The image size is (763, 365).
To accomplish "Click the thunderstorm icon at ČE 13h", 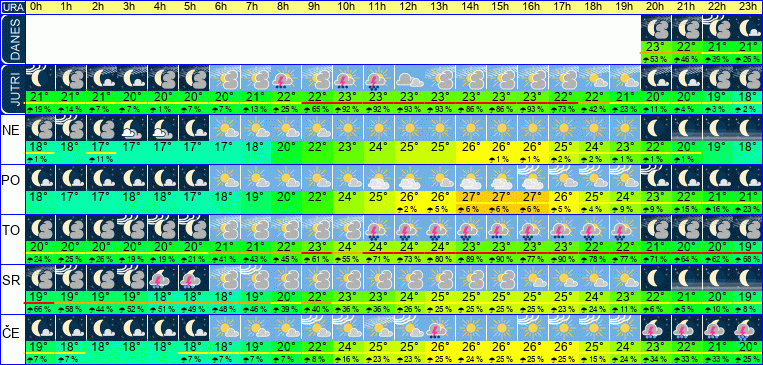I will coord(440,328).
